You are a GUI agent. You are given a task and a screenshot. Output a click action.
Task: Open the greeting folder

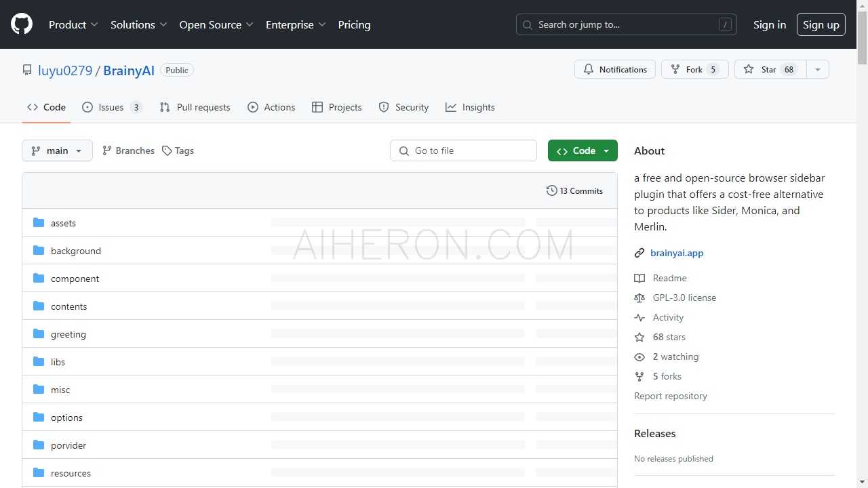coord(68,334)
